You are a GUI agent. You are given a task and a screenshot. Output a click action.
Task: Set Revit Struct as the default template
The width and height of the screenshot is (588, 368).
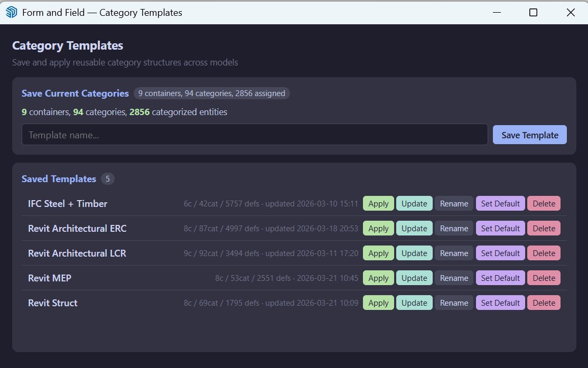coord(500,303)
